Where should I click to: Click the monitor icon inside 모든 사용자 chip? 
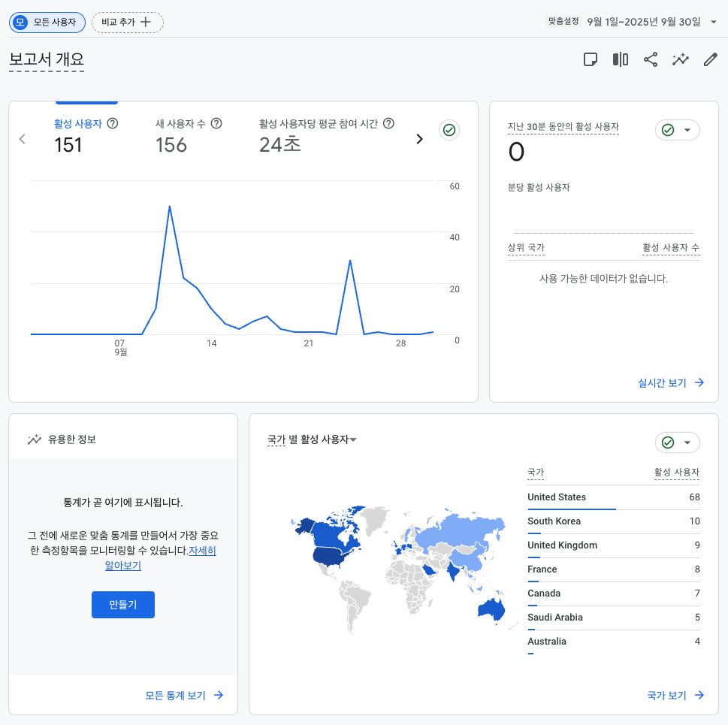point(19,23)
